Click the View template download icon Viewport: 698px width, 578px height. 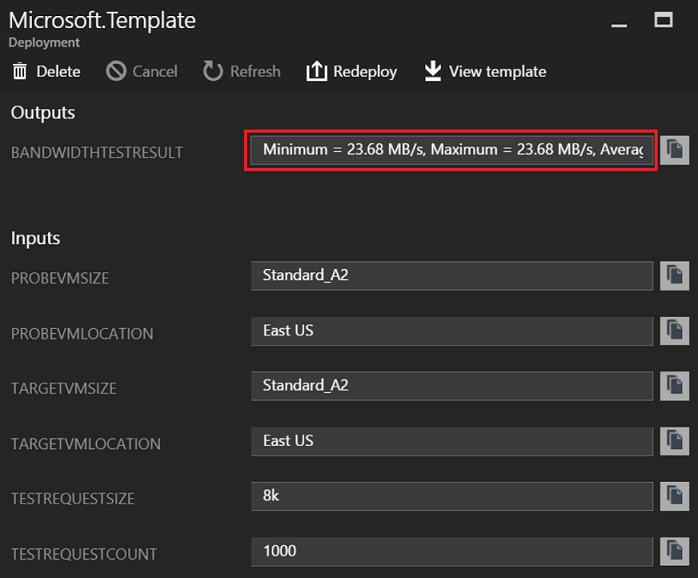coord(433,71)
